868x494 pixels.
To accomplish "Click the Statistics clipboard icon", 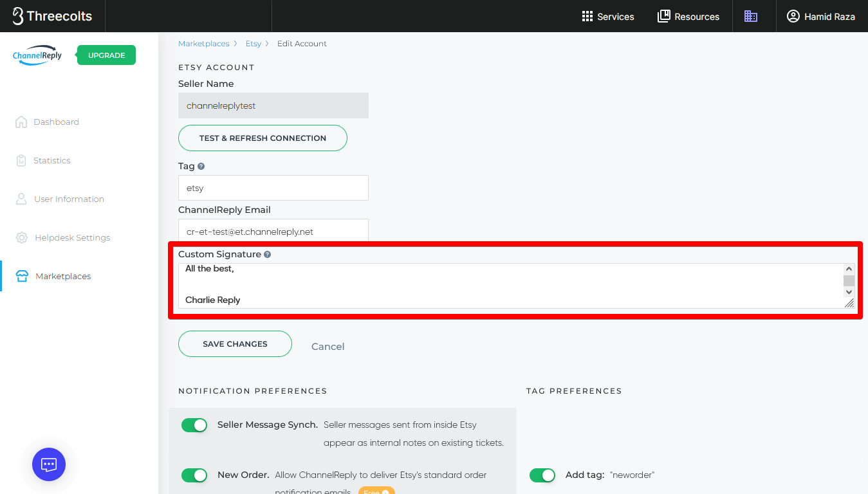I will [x=21, y=160].
